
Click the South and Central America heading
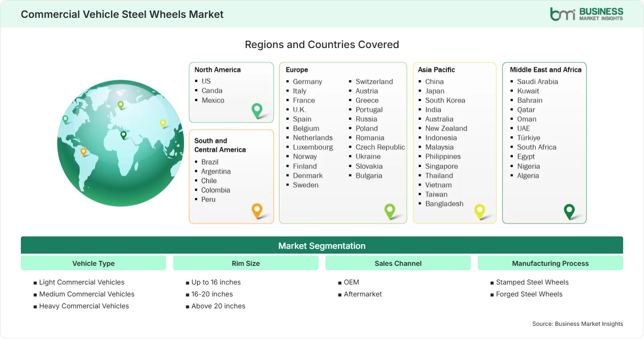point(220,145)
